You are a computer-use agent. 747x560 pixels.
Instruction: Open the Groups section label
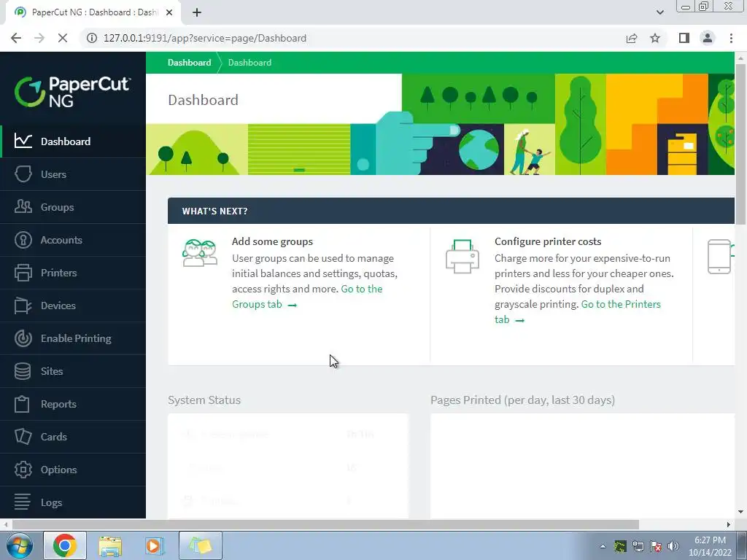point(57,207)
